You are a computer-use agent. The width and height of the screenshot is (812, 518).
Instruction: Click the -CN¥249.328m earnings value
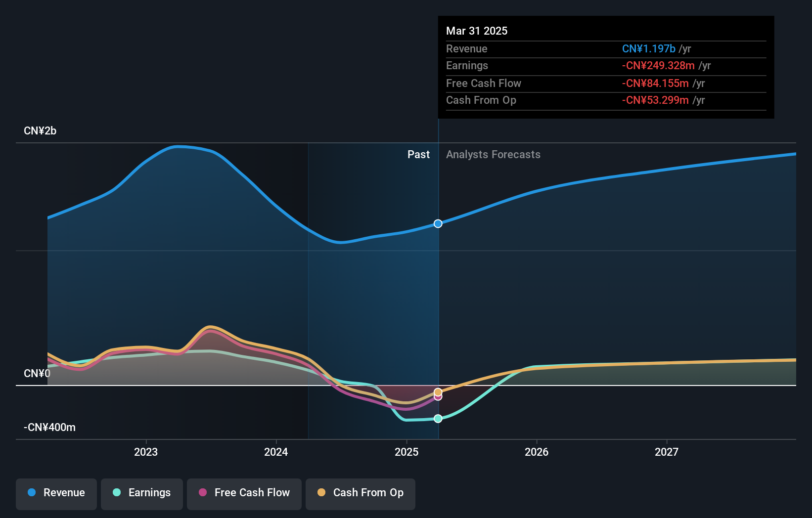point(658,66)
